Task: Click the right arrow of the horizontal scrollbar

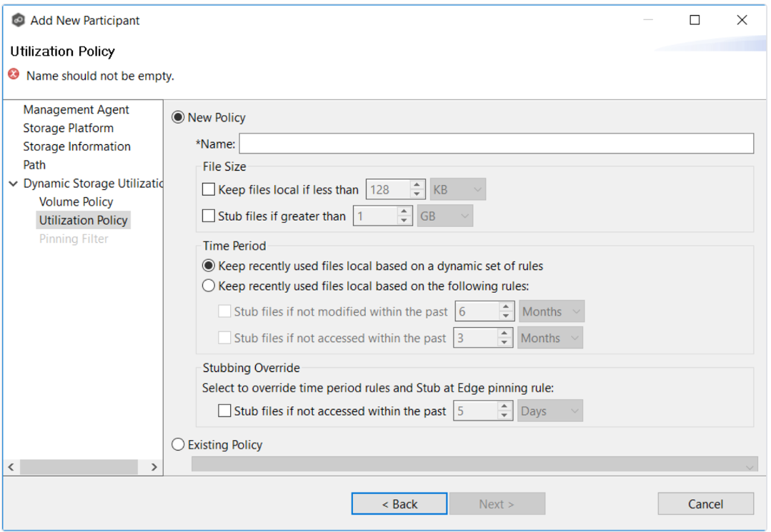Action: [154, 467]
